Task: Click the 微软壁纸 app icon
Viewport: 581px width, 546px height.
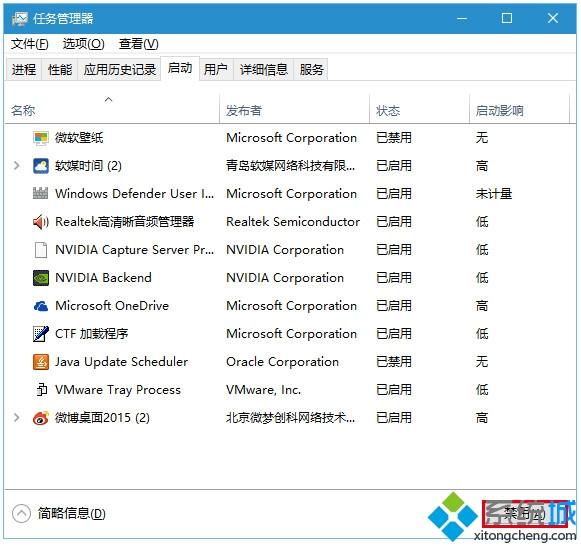Action: pyautogui.click(x=41, y=138)
